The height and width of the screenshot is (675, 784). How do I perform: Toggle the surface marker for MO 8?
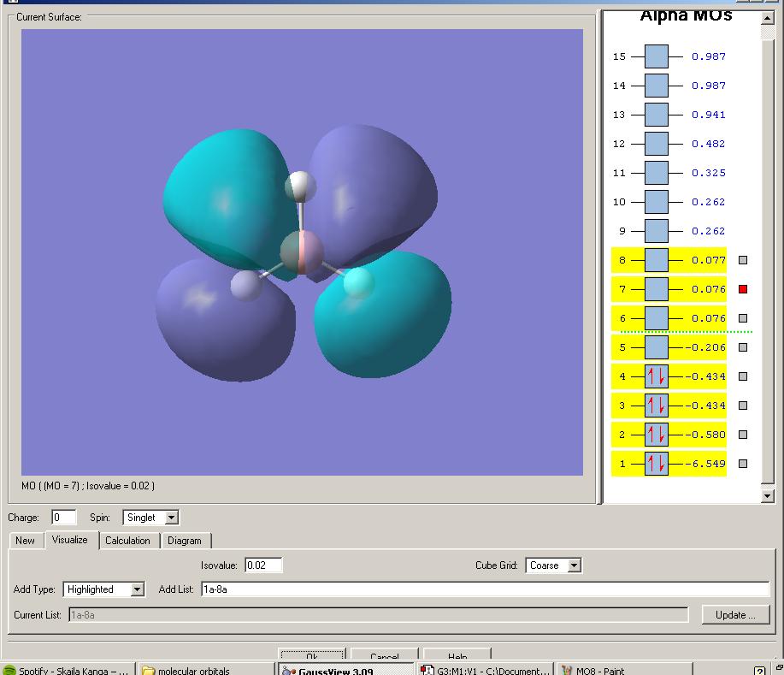point(743,260)
